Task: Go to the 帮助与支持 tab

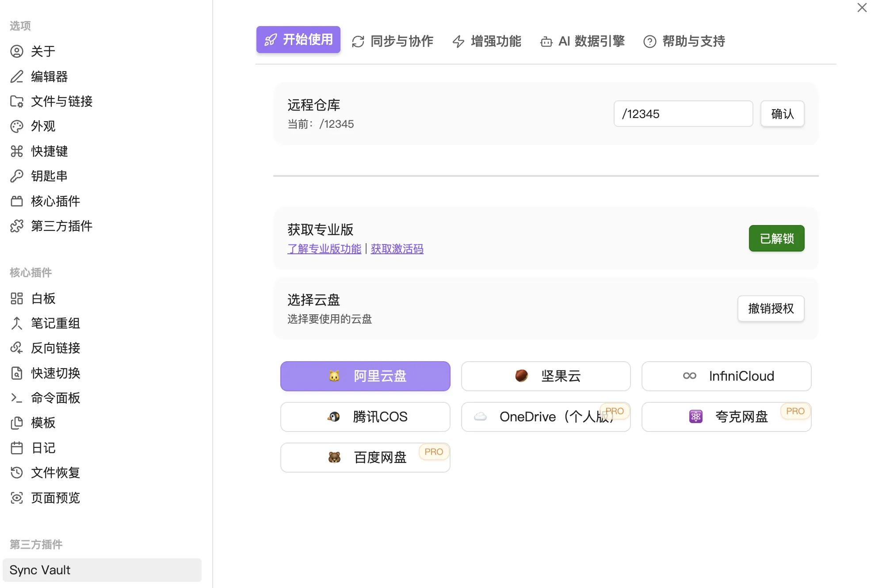Action: [684, 42]
